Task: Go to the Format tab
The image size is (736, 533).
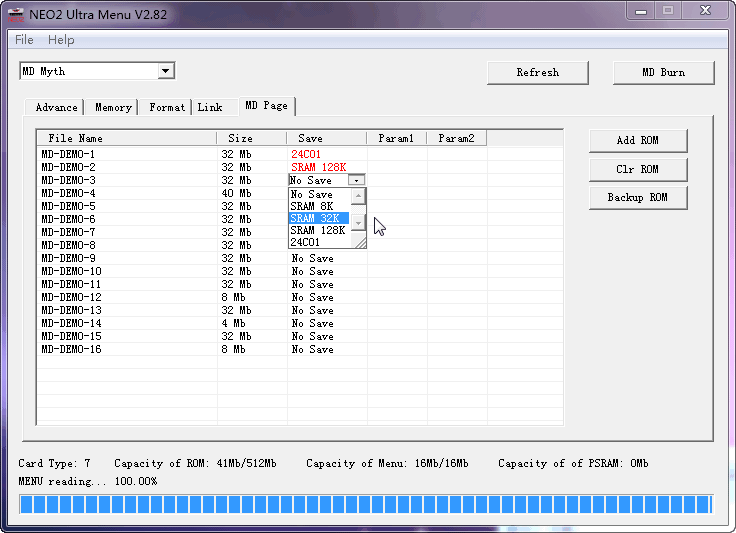Action: (167, 107)
